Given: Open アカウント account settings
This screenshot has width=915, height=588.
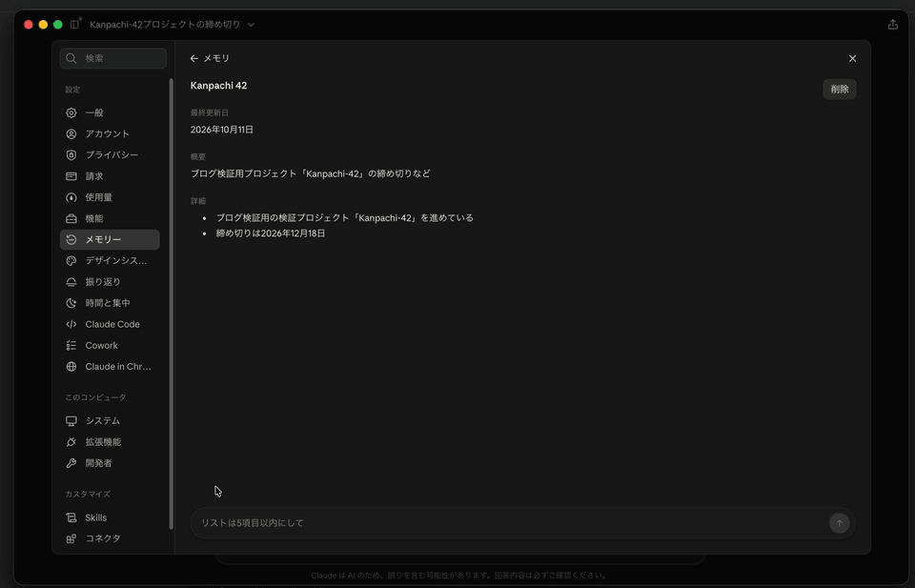Looking at the screenshot, I should click(x=110, y=133).
